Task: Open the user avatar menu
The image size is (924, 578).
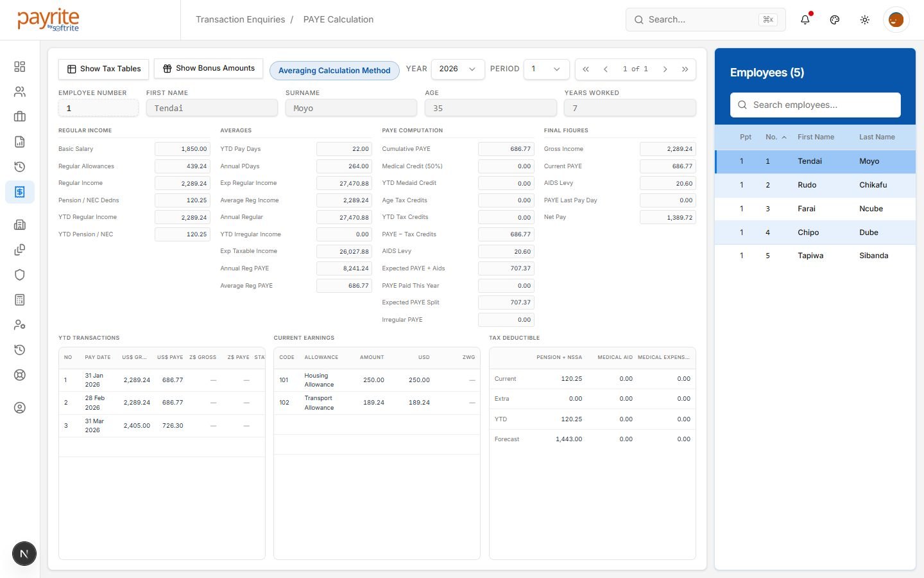Action: (896, 20)
